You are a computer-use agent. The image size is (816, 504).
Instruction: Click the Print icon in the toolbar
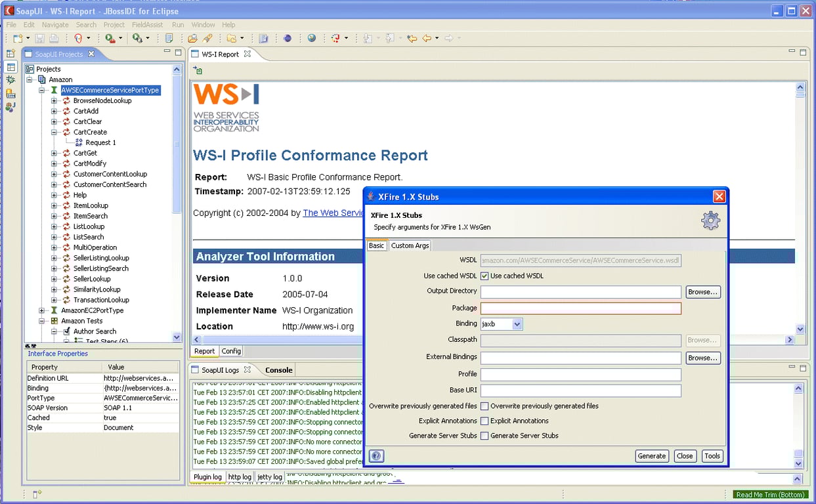[x=54, y=39]
